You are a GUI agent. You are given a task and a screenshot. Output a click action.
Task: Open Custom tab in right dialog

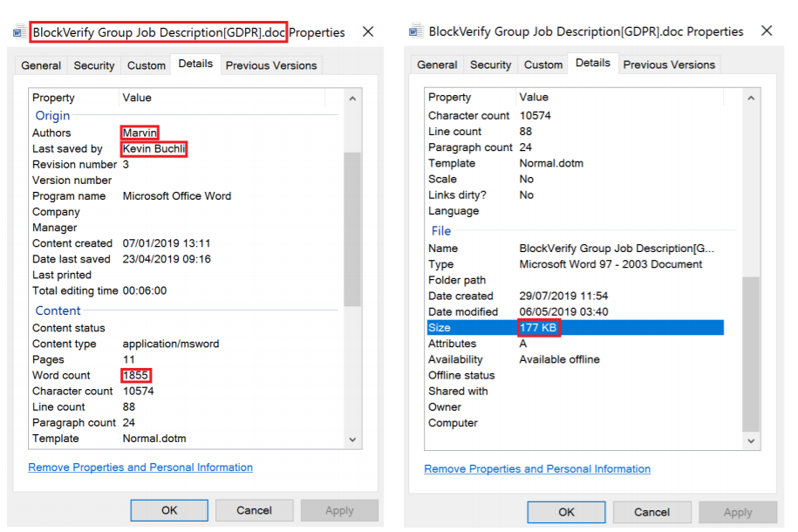(543, 65)
